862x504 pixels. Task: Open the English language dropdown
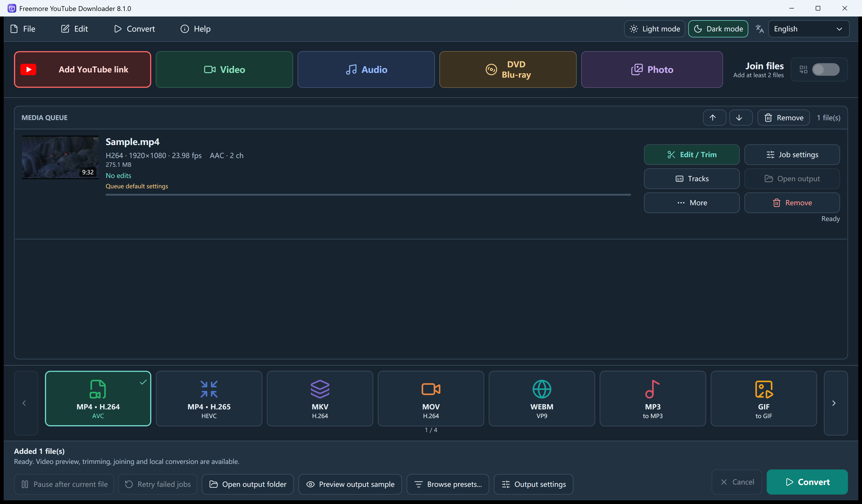809,29
